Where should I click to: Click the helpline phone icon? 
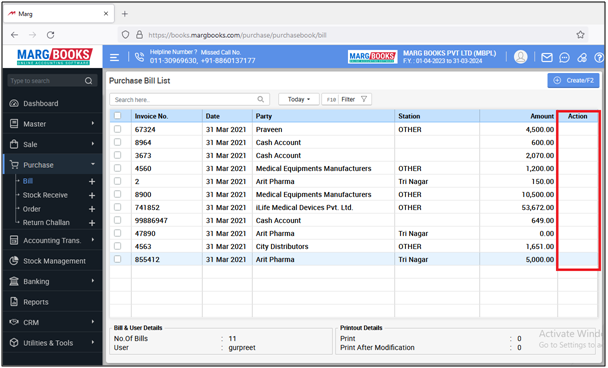point(139,57)
